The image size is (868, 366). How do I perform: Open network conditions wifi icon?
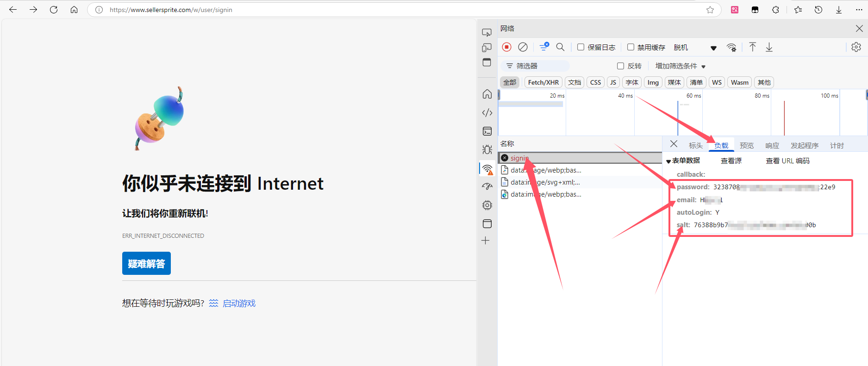tap(731, 47)
